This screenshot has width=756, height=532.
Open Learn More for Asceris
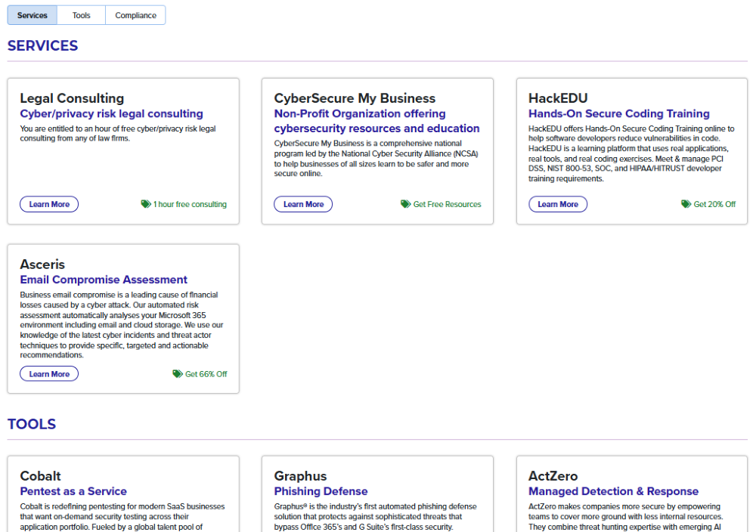49,374
